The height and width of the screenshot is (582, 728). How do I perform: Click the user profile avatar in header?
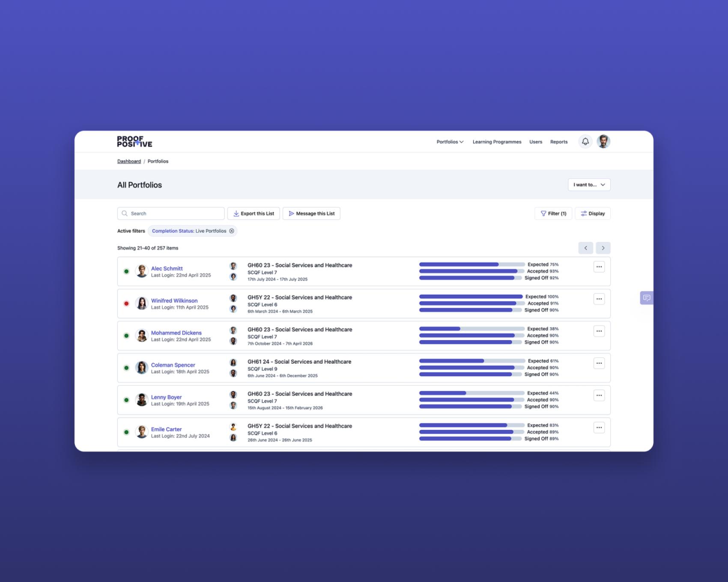pos(603,142)
